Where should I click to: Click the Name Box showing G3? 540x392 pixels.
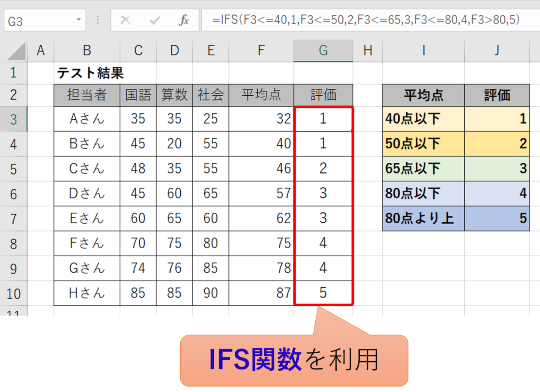[x=44, y=20]
